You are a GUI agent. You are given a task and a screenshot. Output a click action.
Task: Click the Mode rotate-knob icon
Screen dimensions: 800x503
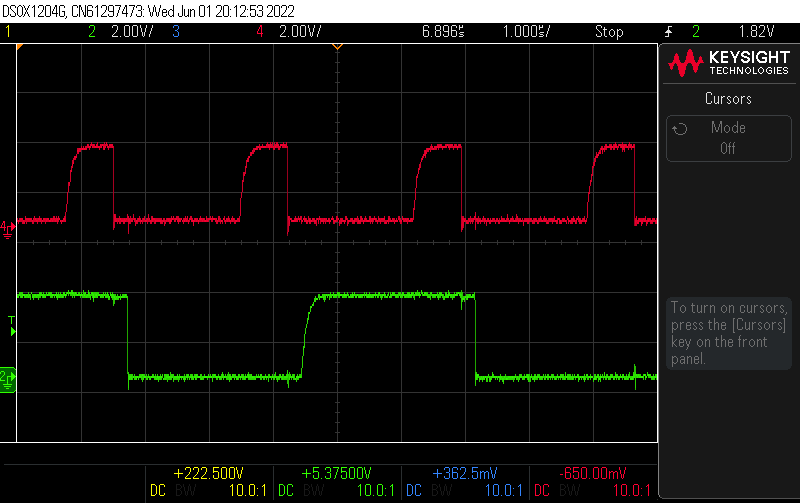pos(680,129)
